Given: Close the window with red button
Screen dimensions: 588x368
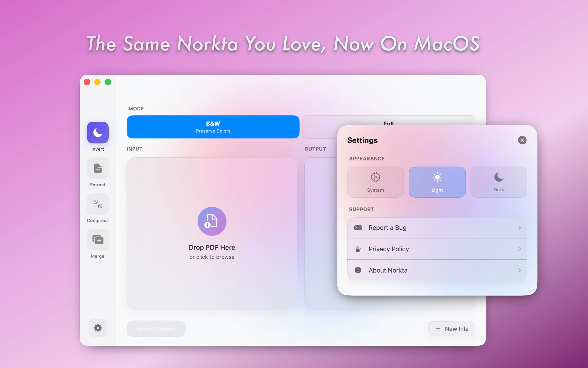Looking at the screenshot, I should pyautogui.click(x=87, y=82).
